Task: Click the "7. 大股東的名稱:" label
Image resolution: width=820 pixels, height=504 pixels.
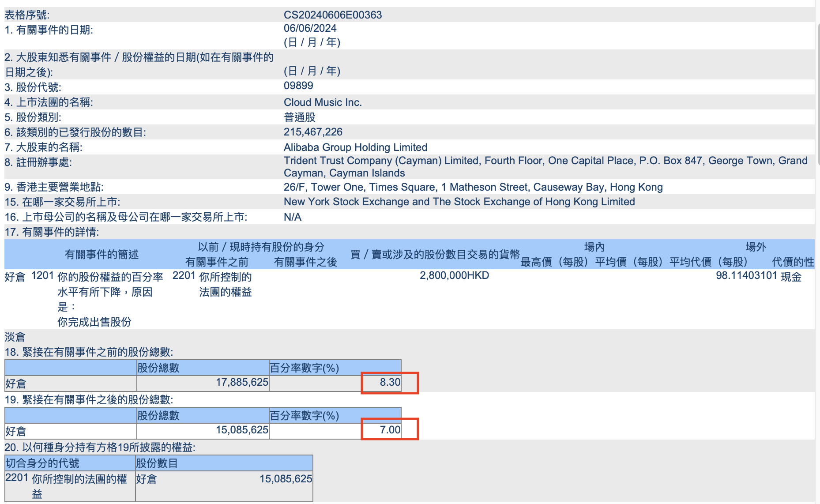Action: point(43,147)
